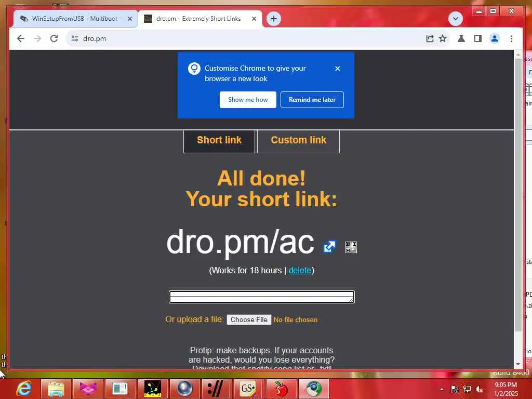This screenshot has width=532, height=399.
Task: Open the GS app on taskbar
Action: click(248, 389)
